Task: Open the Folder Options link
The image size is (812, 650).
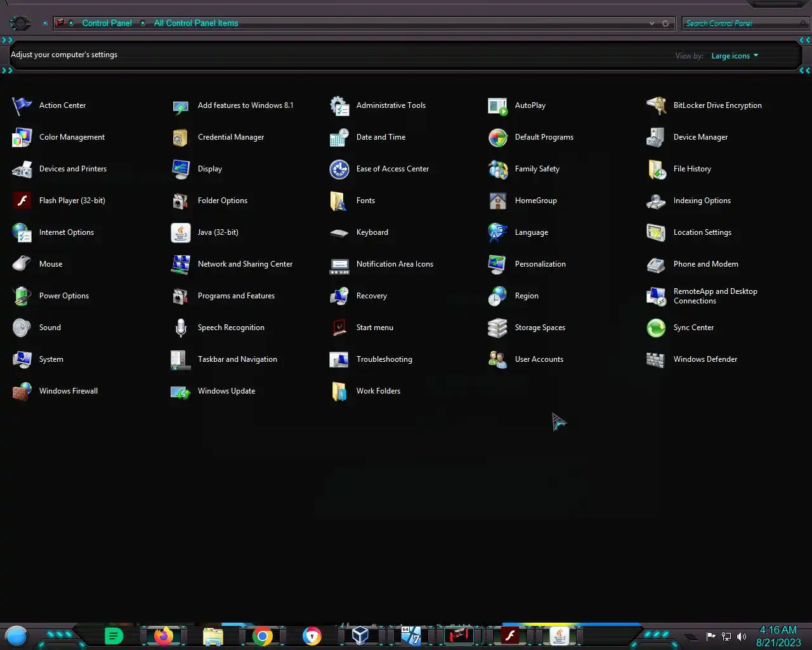Action: click(223, 201)
